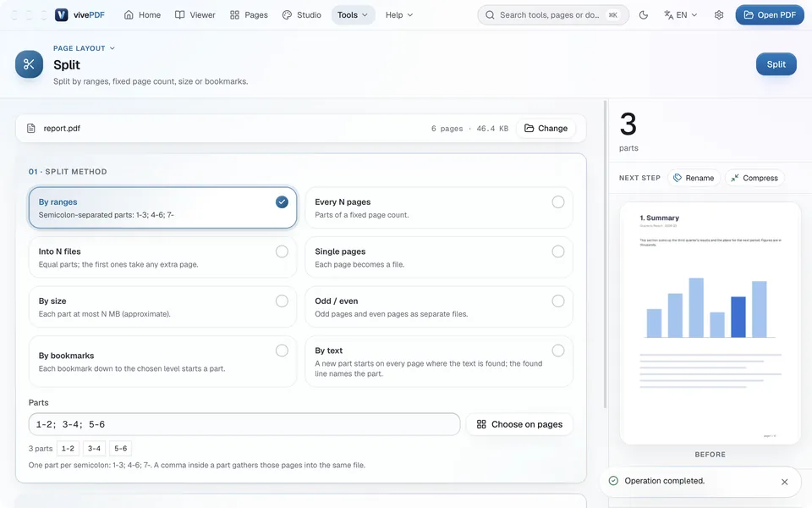Select the Into N files method
This screenshot has height=508, width=812.
(162, 257)
